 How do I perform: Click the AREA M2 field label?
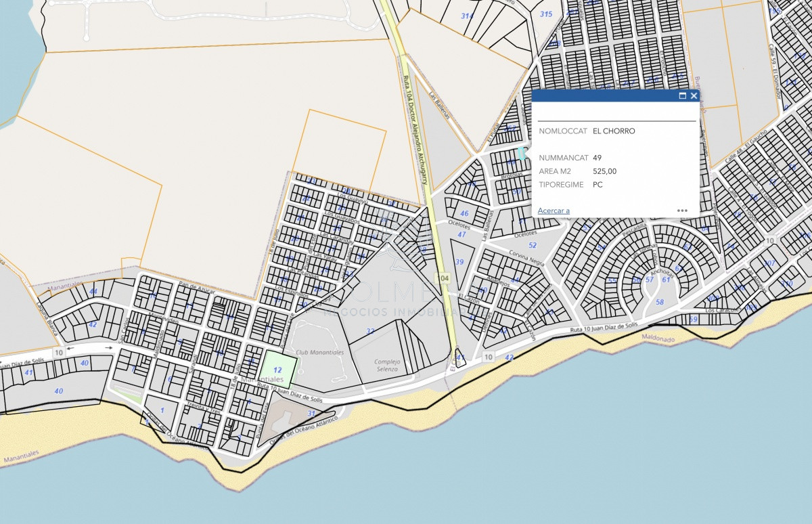pyautogui.click(x=554, y=171)
